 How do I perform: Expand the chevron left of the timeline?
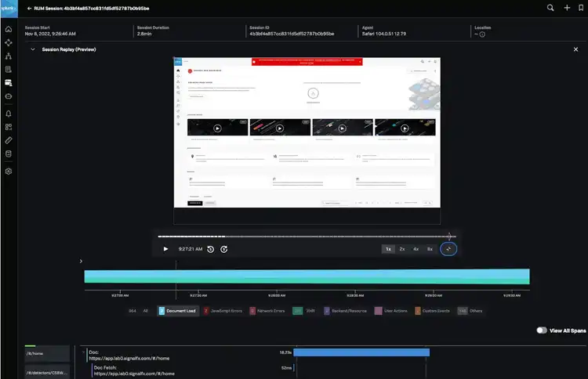click(81, 261)
